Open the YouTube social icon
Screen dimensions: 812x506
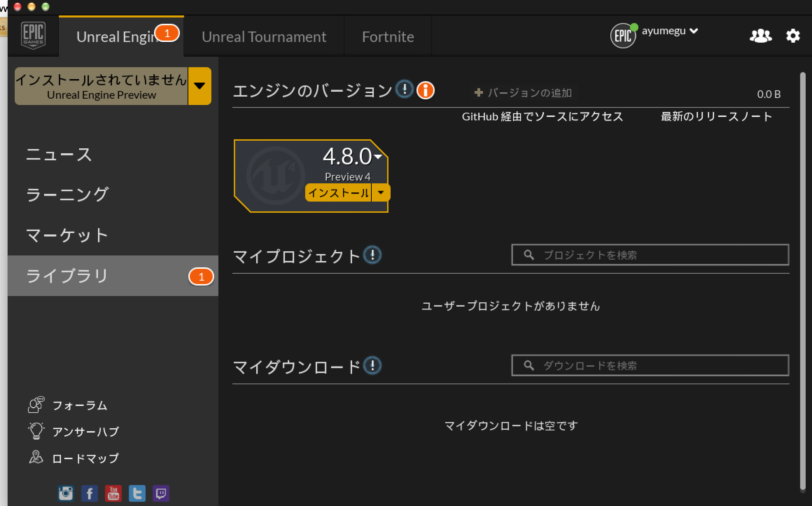pyautogui.click(x=113, y=493)
